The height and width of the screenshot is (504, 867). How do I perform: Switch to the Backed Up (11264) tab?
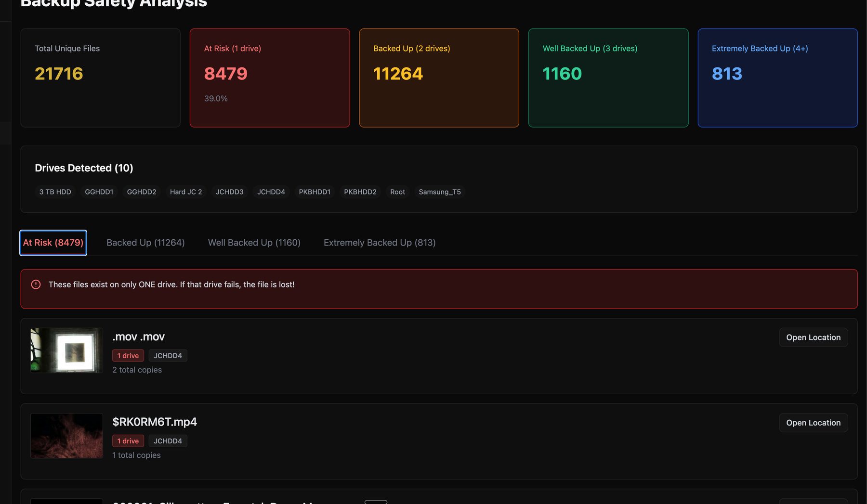pos(145,243)
